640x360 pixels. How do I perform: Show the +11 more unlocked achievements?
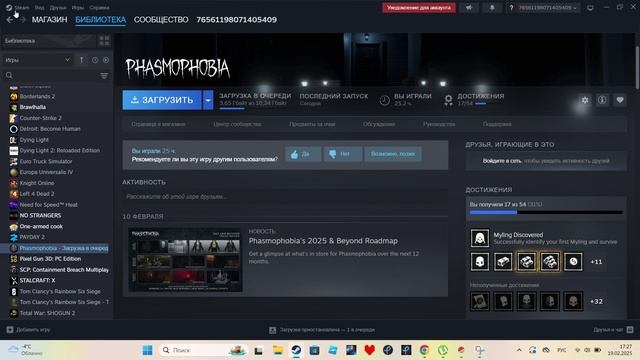596,262
